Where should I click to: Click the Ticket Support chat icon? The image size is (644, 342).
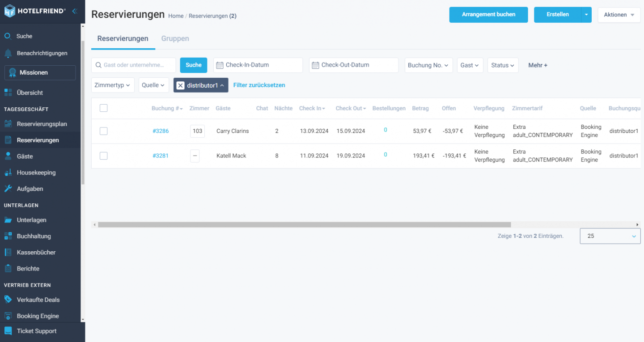click(x=8, y=331)
